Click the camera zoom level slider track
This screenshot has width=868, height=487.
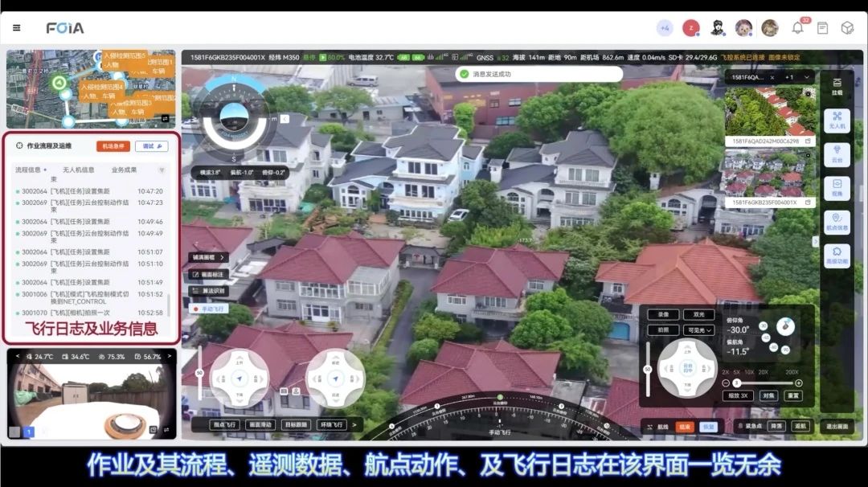pos(764,383)
